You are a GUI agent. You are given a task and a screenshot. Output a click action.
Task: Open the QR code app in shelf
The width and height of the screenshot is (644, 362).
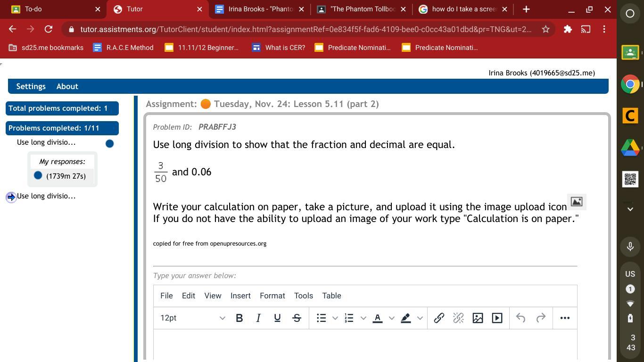click(630, 179)
